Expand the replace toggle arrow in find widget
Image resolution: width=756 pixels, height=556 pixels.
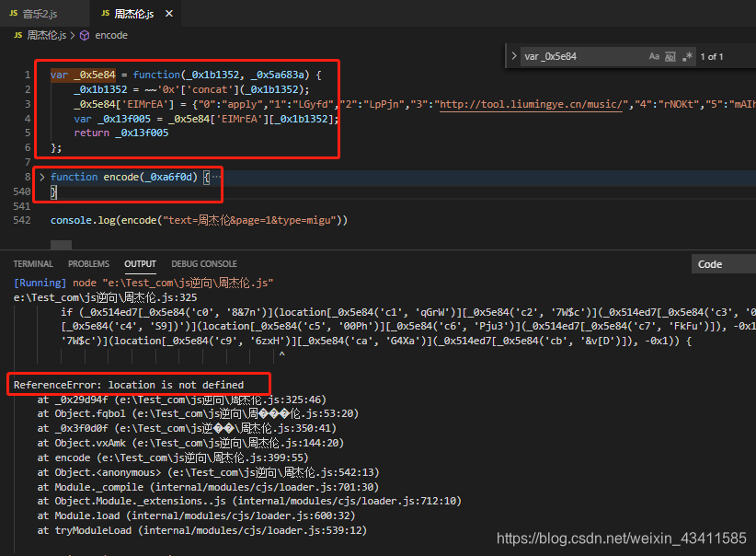[514, 56]
